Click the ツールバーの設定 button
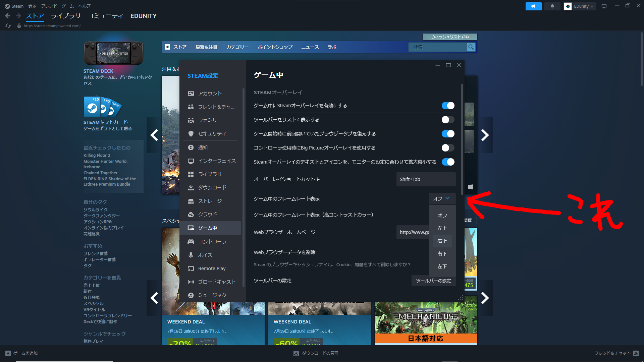 coord(433,281)
